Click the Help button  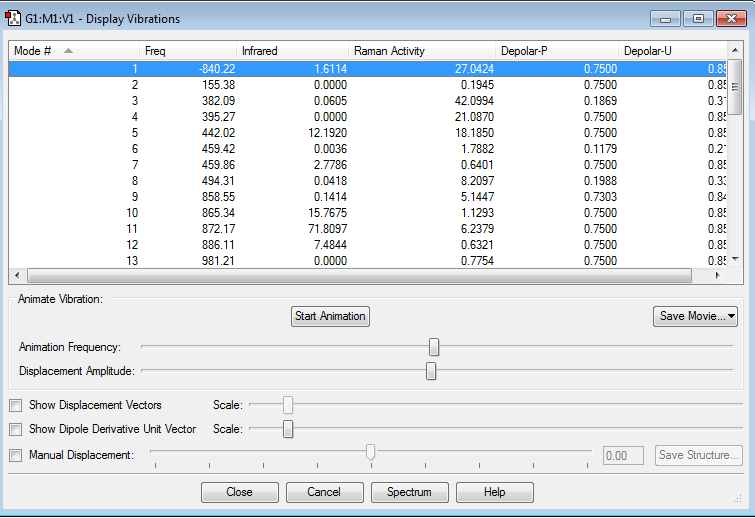coord(495,492)
